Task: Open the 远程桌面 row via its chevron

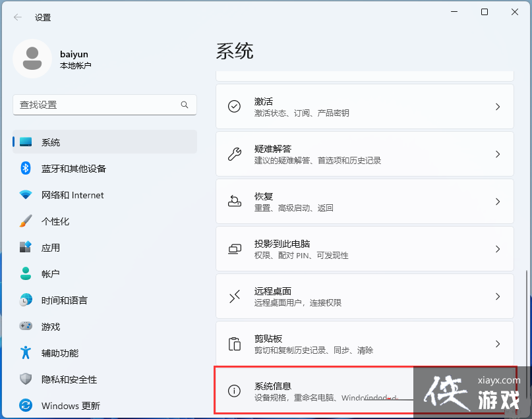Action: pos(497,296)
